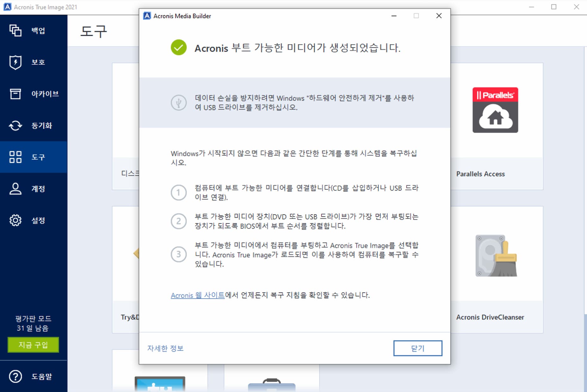Click the step 2 circle number
This screenshot has height=392, width=587.
pyautogui.click(x=179, y=221)
